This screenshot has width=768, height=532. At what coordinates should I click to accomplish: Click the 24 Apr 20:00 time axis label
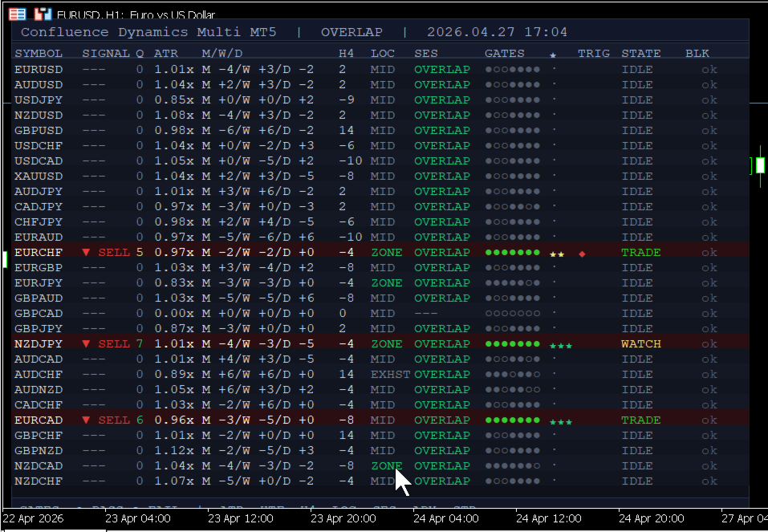(x=651, y=519)
